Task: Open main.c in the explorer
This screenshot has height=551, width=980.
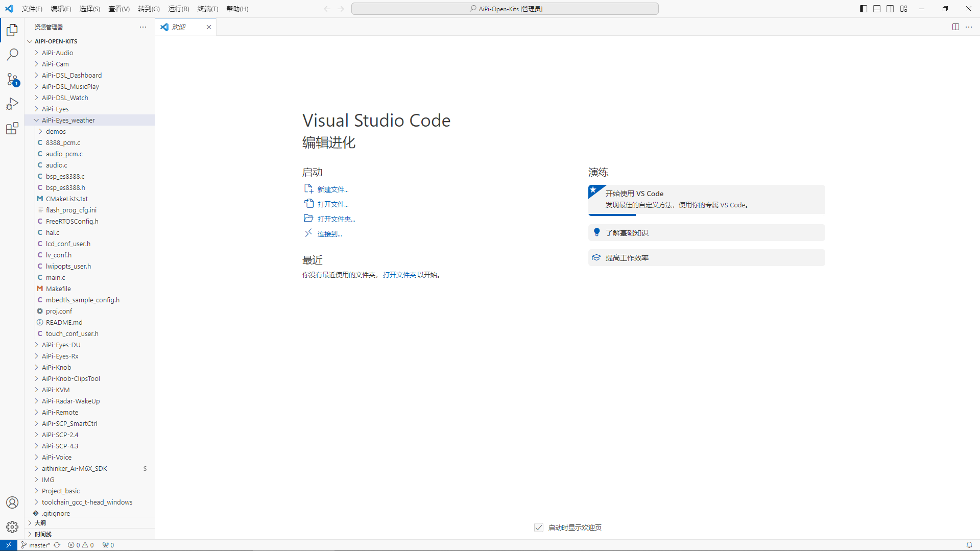Action: 89,277
